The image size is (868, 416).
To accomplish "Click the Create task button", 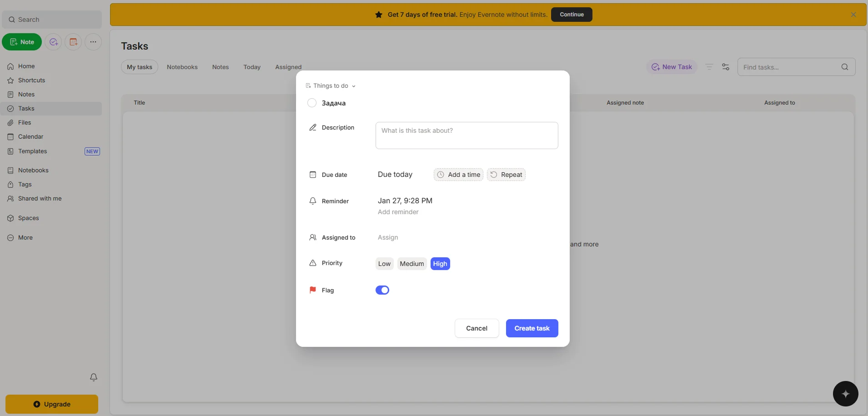I will (x=532, y=328).
